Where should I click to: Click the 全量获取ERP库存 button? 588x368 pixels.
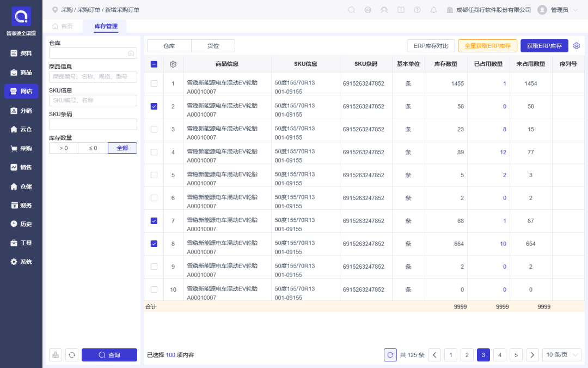pos(487,46)
